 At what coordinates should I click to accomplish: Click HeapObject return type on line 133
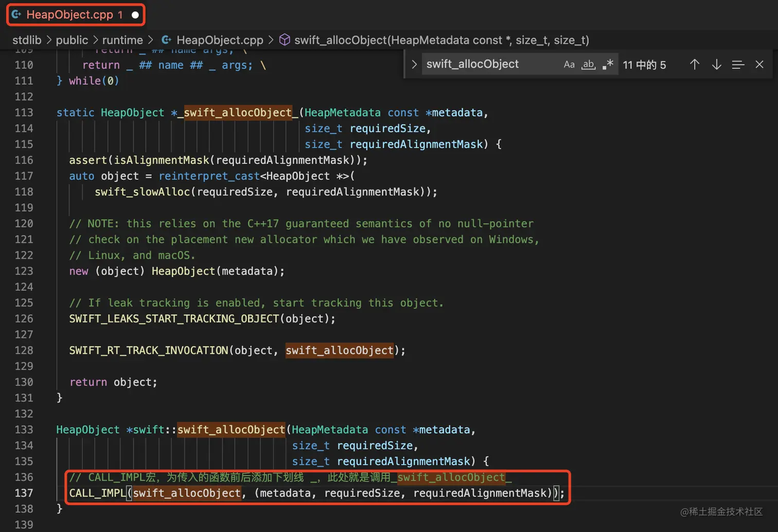(x=88, y=430)
